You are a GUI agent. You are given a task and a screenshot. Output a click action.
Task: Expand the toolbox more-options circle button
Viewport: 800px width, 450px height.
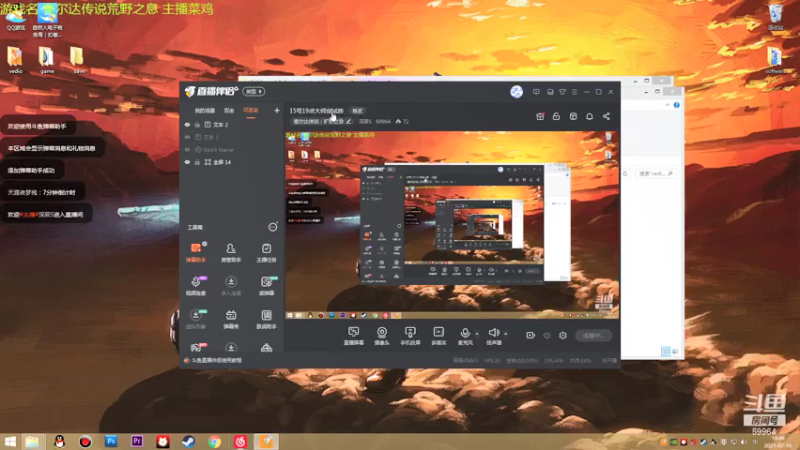coord(273,227)
